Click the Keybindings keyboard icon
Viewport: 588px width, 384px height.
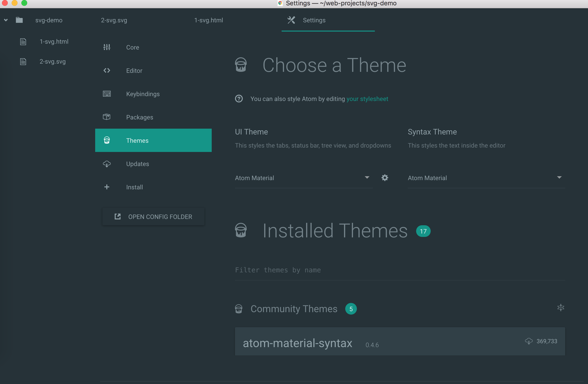point(107,94)
